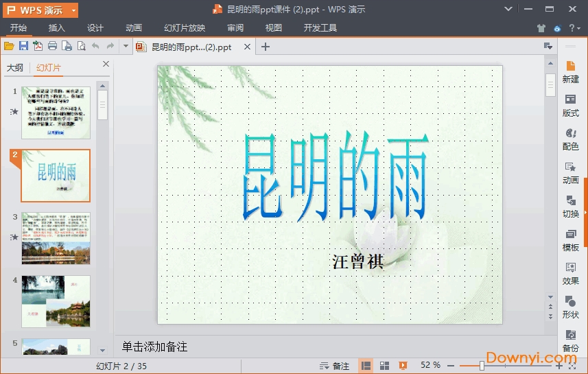Image resolution: width=588 pixels, height=374 pixels.
Task: Click previous slide arrows below the editor scrollbar
Action: tap(550, 307)
